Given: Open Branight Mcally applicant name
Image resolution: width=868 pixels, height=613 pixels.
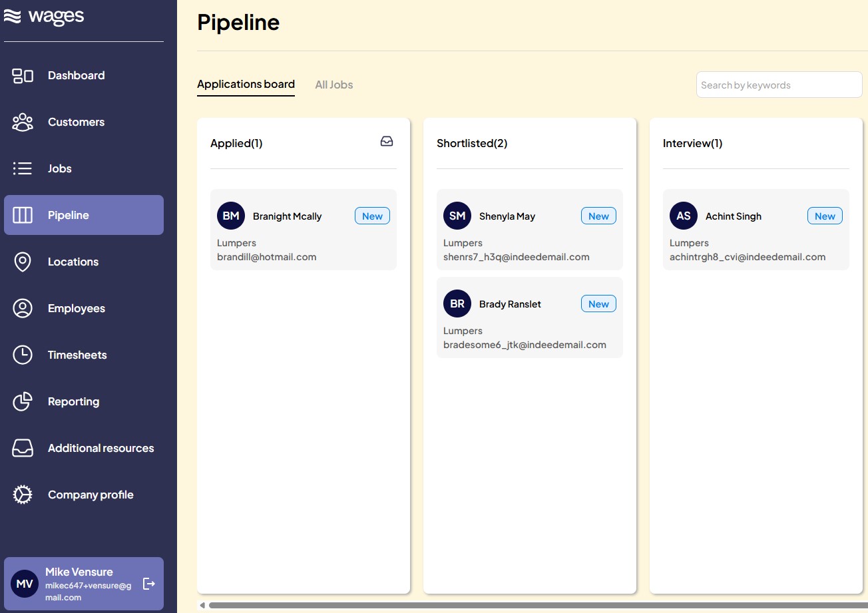Looking at the screenshot, I should point(287,216).
